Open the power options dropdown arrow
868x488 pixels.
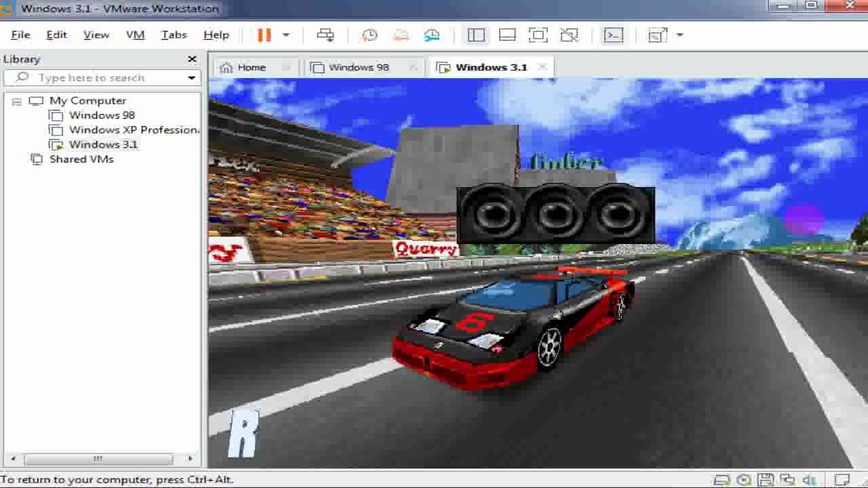pos(285,35)
